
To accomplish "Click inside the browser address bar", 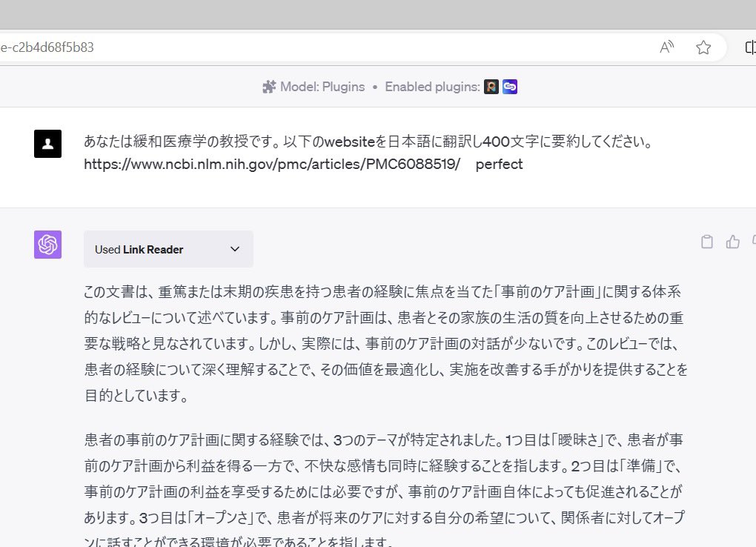I will coord(296,47).
